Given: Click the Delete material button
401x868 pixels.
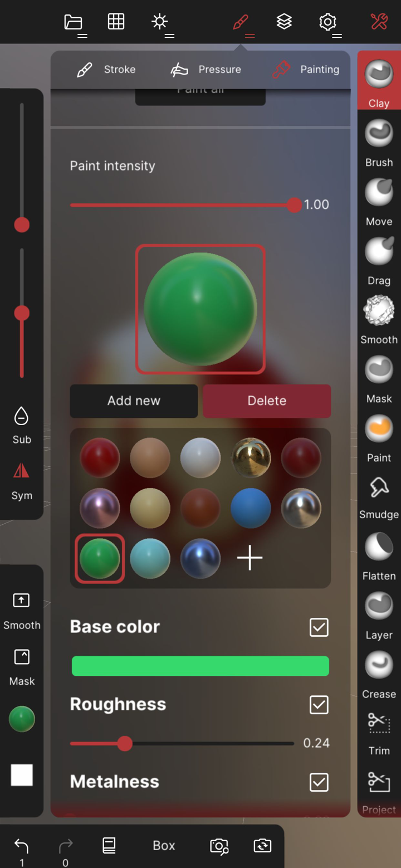Looking at the screenshot, I should click(x=267, y=401).
